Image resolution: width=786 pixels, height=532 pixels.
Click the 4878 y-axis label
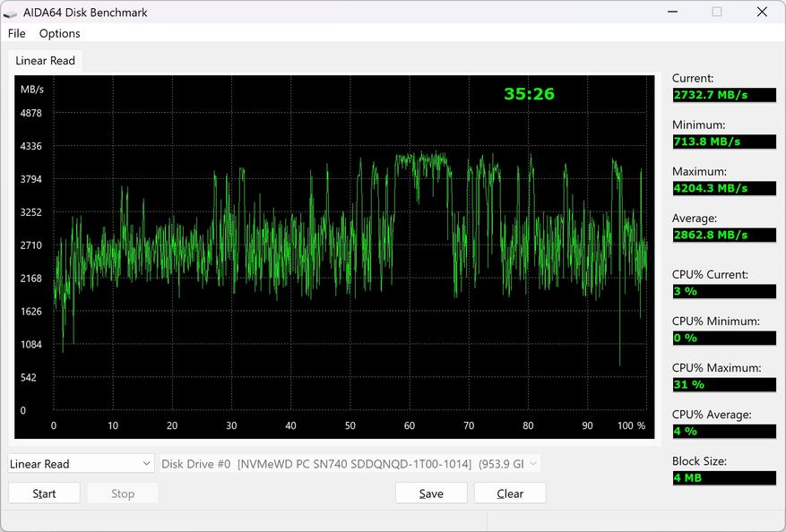click(31, 113)
